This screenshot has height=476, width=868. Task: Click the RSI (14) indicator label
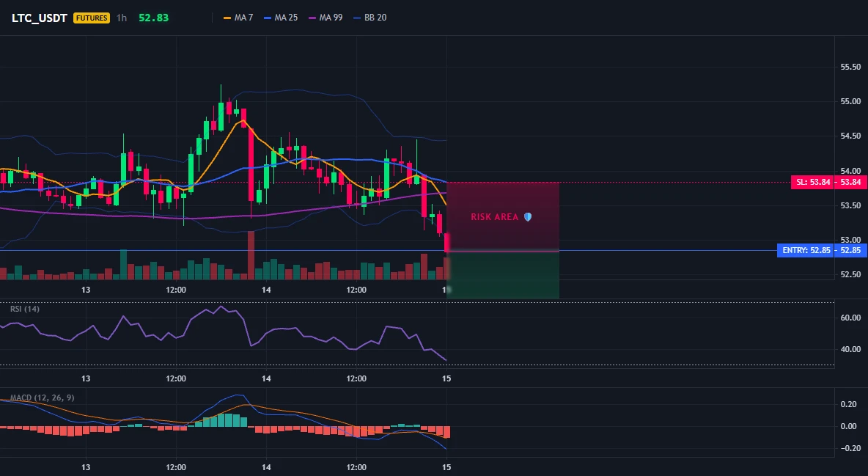point(25,309)
